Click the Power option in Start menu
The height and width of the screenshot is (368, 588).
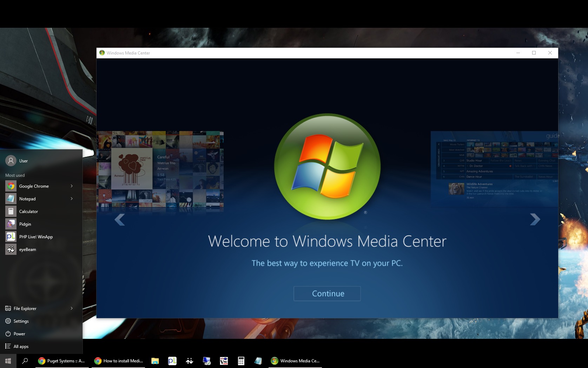pyautogui.click(x=19, y=334)
